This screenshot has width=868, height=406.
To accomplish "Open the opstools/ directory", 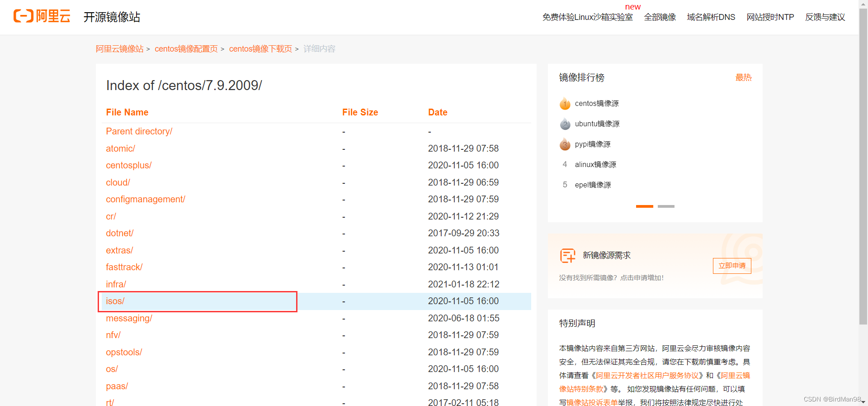I will coord(124,352).
